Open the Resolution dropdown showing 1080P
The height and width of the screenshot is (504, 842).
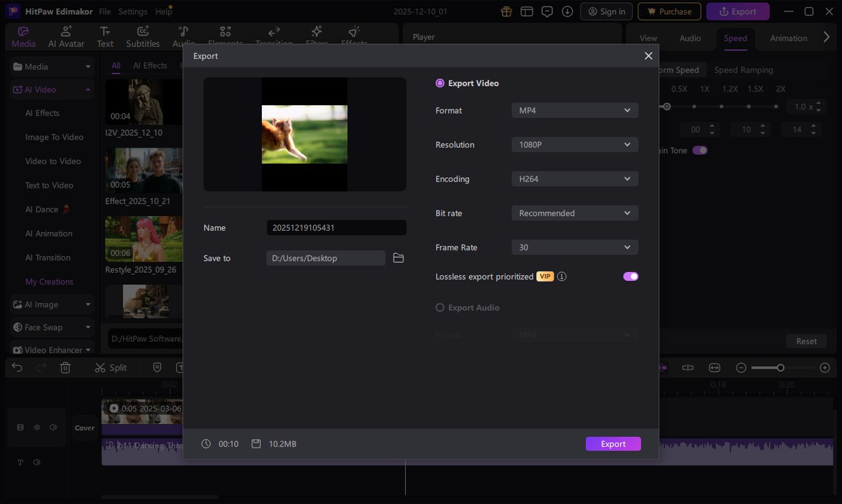574,145
